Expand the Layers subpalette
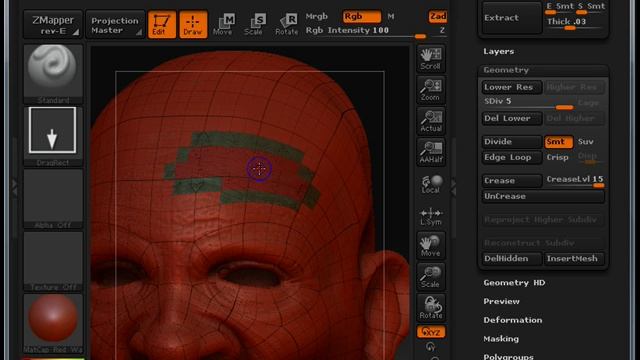This screenshot has height=360, width=640. tap(498, 51)
